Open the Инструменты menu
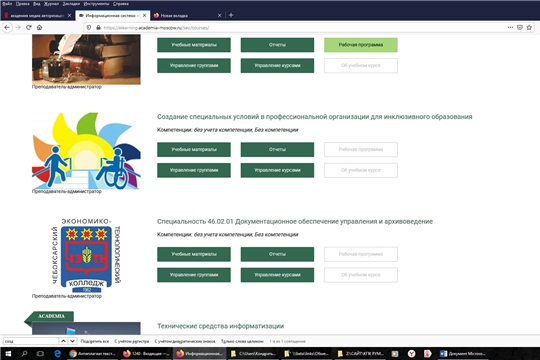Viewport: 540px width, 360px height. (96, 4)
